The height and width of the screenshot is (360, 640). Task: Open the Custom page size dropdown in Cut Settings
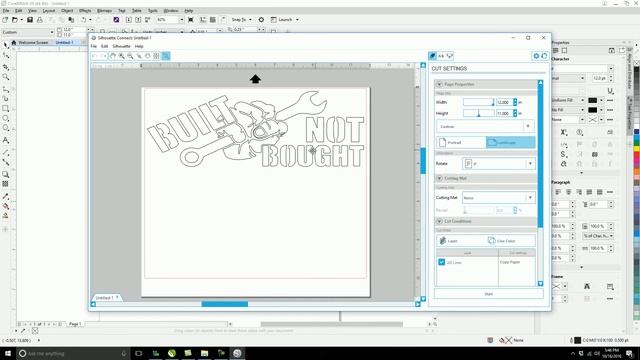click(x=485, y=127)
